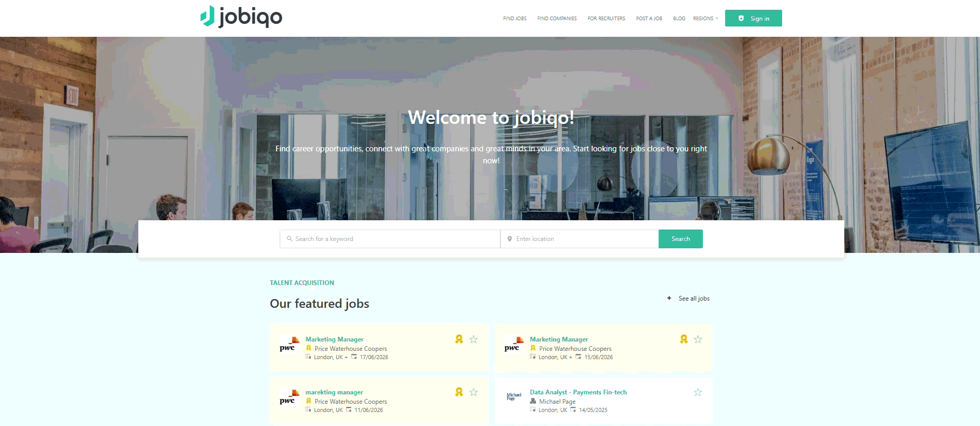Bookmark Marketing Manager job dated 15/06/2026
980x426 pixels.
[x=698, y=339]
